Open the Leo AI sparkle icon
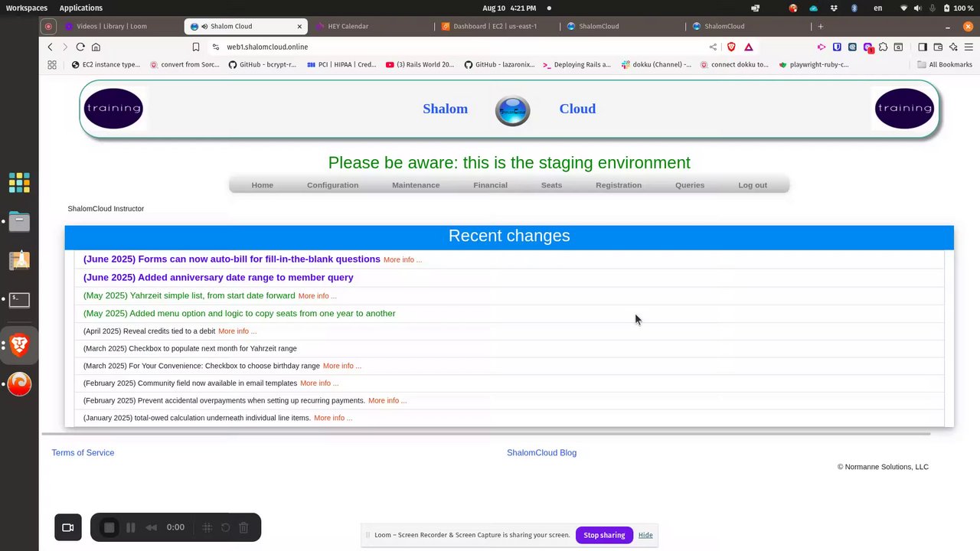Viewport: 980px width, 551px height. click(953, 47)
